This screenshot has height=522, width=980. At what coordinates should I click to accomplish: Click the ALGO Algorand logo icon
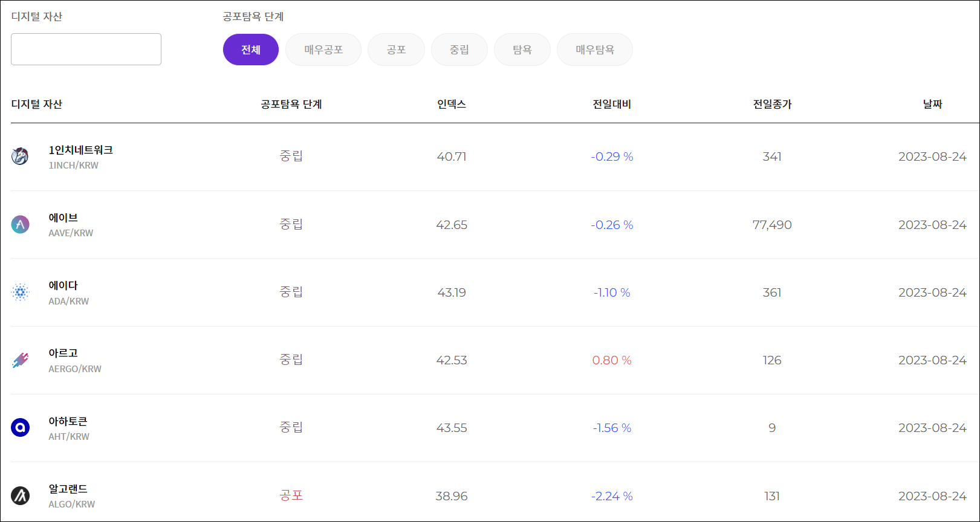(x=20, y=496)
